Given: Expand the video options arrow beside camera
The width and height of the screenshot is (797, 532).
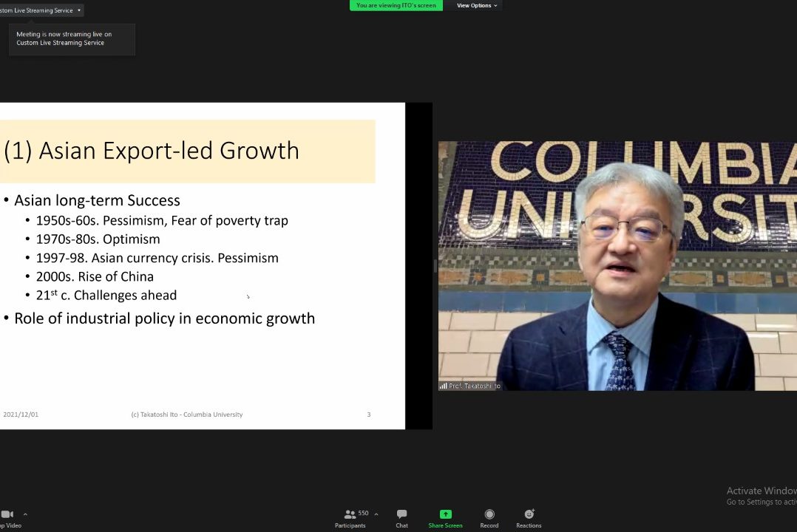Looking at the screenshot, I should [25, 514].
